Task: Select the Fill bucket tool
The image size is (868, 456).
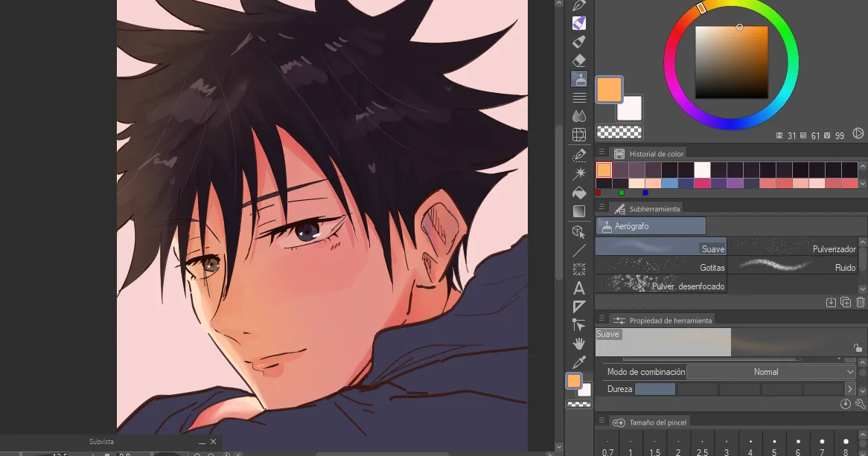Action: [579, 193]
